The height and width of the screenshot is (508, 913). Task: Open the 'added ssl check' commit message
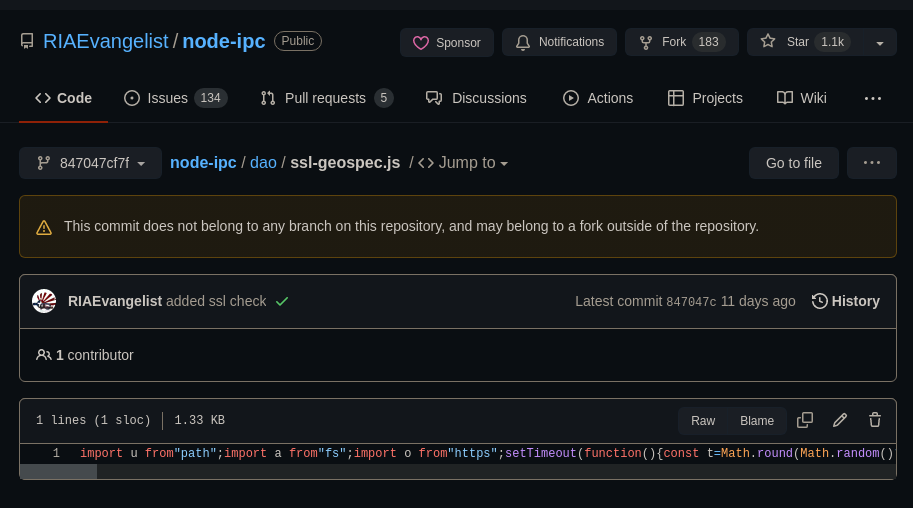(x=216, y=301)
